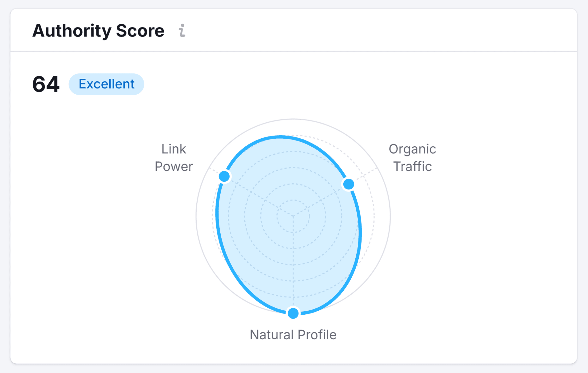
Task: Click the score value 64
Action: pos(46,84)
